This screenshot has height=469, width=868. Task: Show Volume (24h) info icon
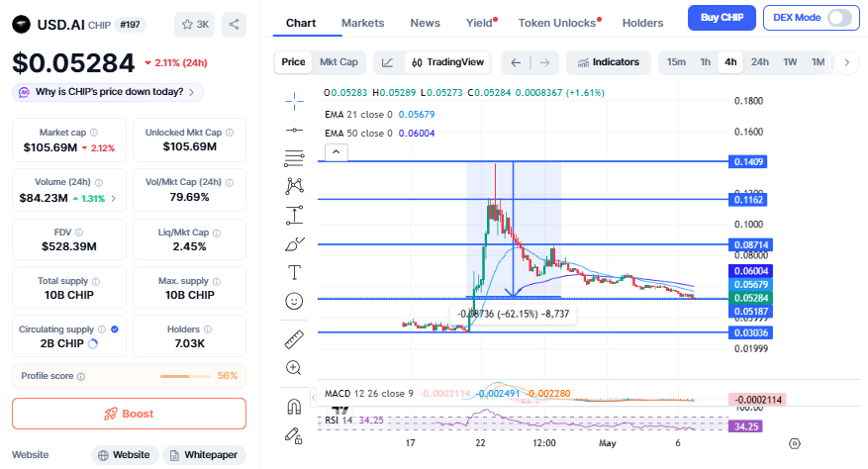point(99,183)
